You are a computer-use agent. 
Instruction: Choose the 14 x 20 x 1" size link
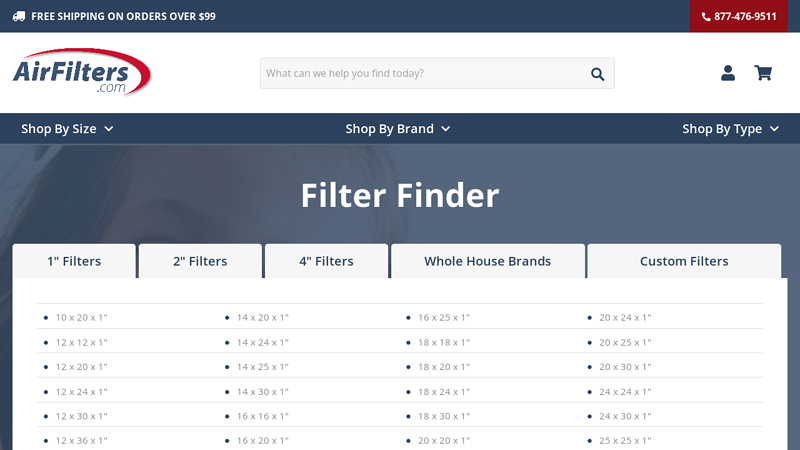263,317
